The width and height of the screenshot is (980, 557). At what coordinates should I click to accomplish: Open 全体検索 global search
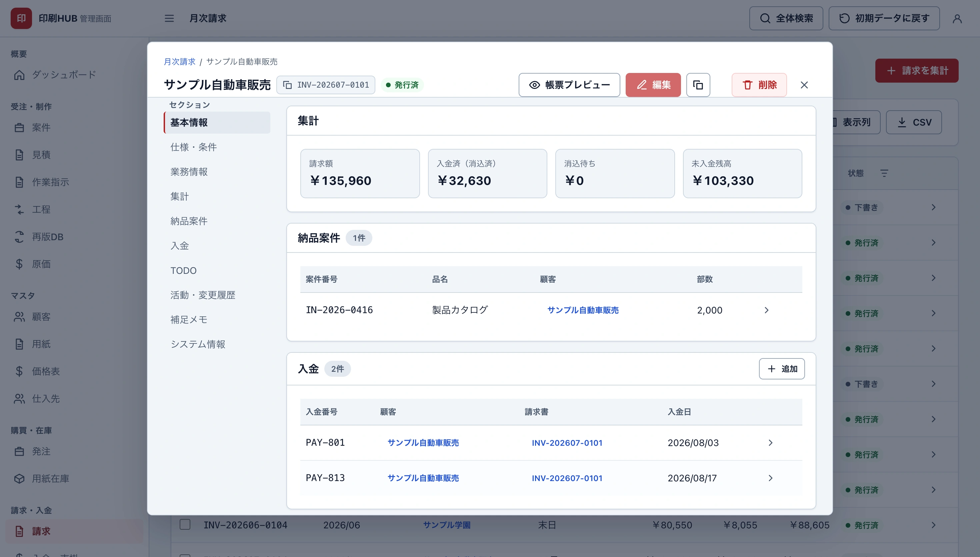point(786,18)
